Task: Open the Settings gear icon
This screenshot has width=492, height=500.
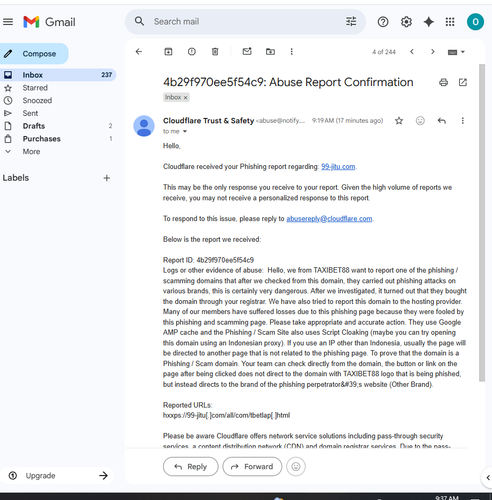Action: point(406,22)
